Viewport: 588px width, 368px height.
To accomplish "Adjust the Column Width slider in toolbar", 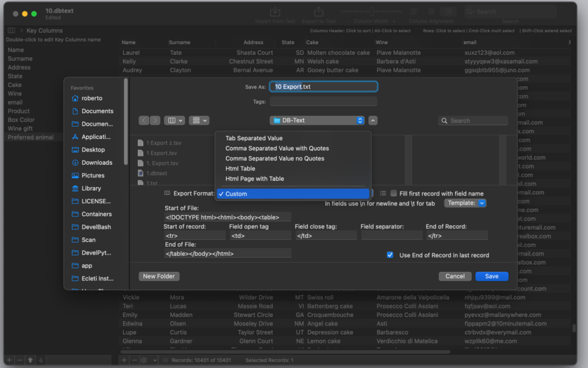I will (371, 12).
